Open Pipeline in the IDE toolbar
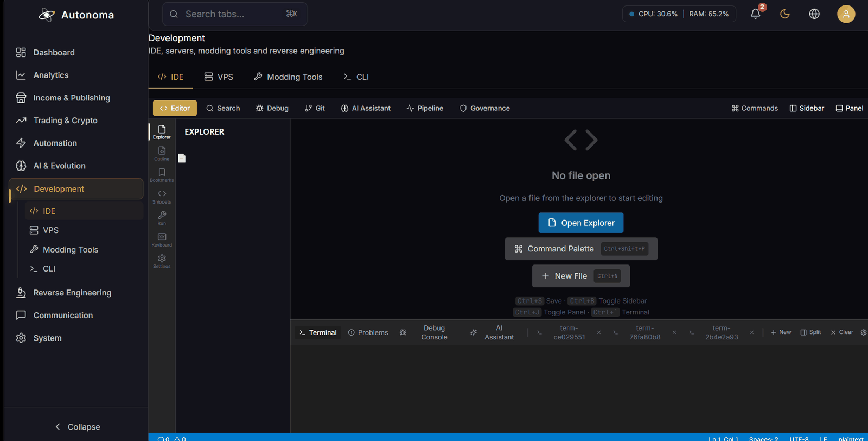Viewport: 868px width, 441px height. tap(425, 108)
